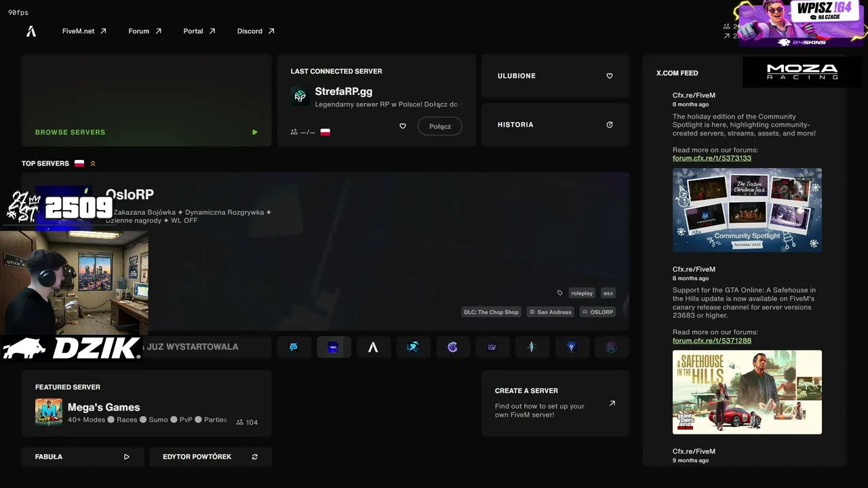
Task: Click the Polish flag on the StrefaRP.gg card
Action: tap(325, 132)
